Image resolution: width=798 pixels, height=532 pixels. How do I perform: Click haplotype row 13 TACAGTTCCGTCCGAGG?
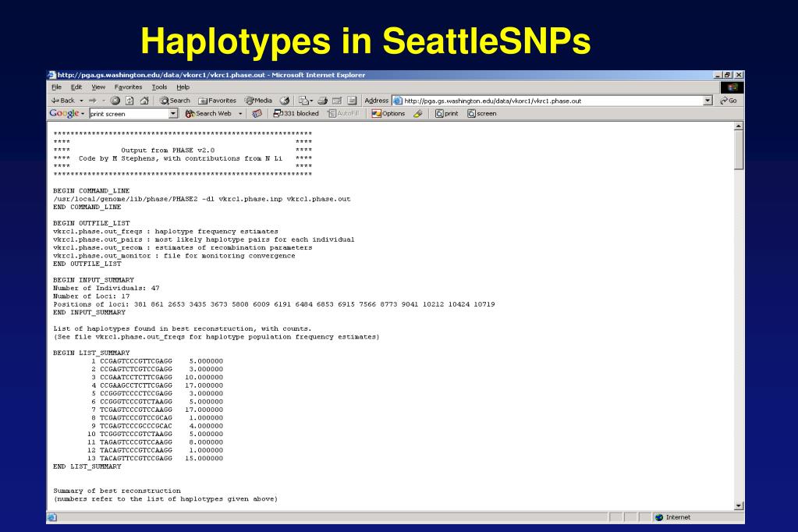coord(155,458)
